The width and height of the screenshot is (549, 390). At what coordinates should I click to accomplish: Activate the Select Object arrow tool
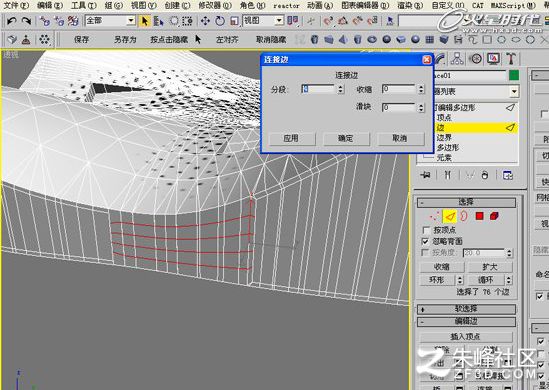(144, 21)
